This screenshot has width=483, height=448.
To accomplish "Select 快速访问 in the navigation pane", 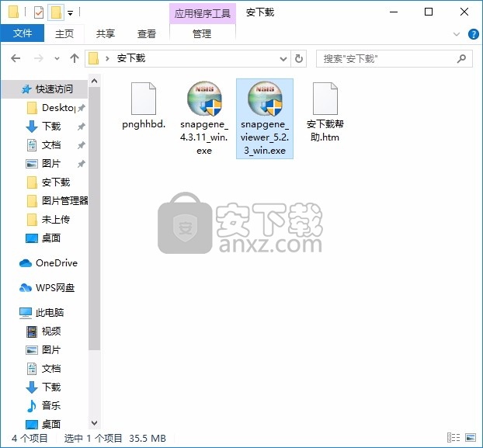I will tap(45, 89).
